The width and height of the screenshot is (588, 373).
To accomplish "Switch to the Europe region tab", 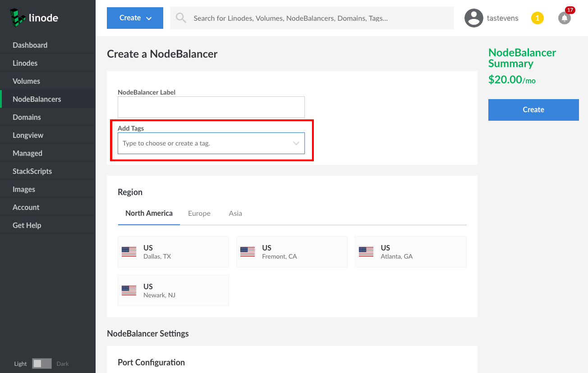I will click(x=199, y=213).
